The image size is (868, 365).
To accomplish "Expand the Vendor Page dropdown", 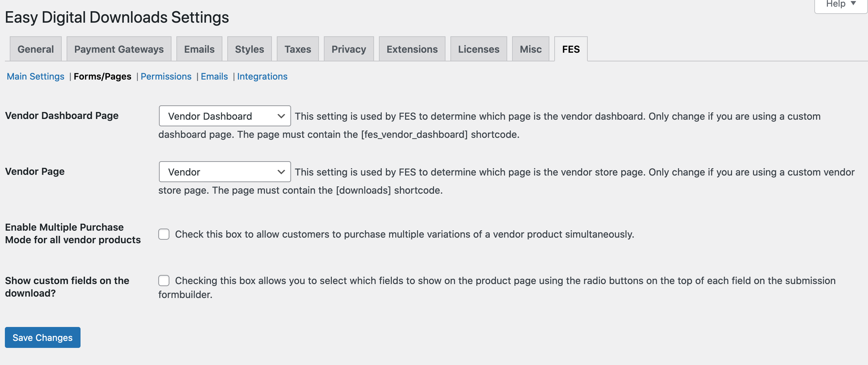I will tap(225, 172).
